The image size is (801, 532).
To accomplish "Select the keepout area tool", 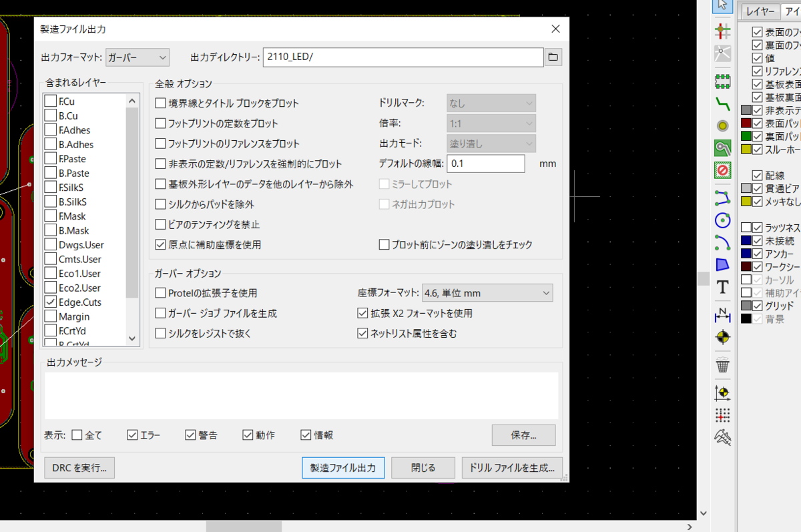I will click(x=723, y=169).
